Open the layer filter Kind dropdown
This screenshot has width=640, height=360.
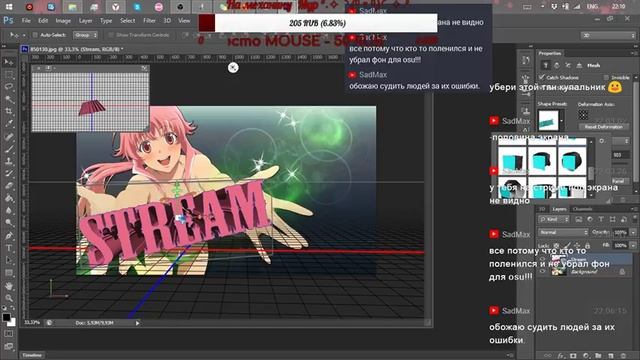(554, 220)
